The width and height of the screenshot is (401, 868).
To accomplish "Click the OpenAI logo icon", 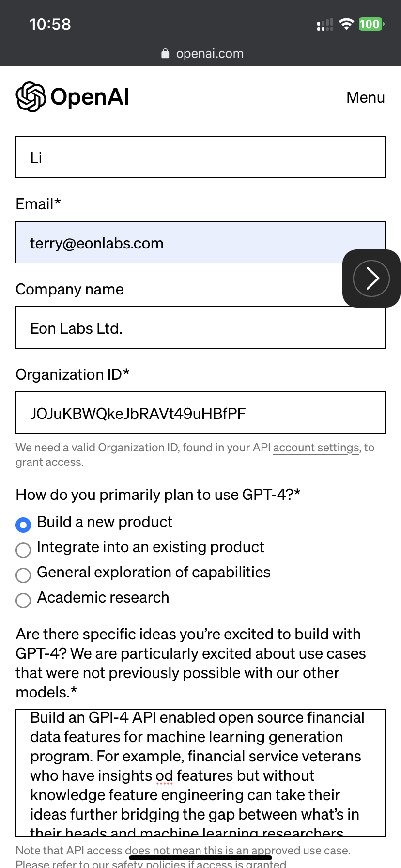I will [x=31, y=97].
